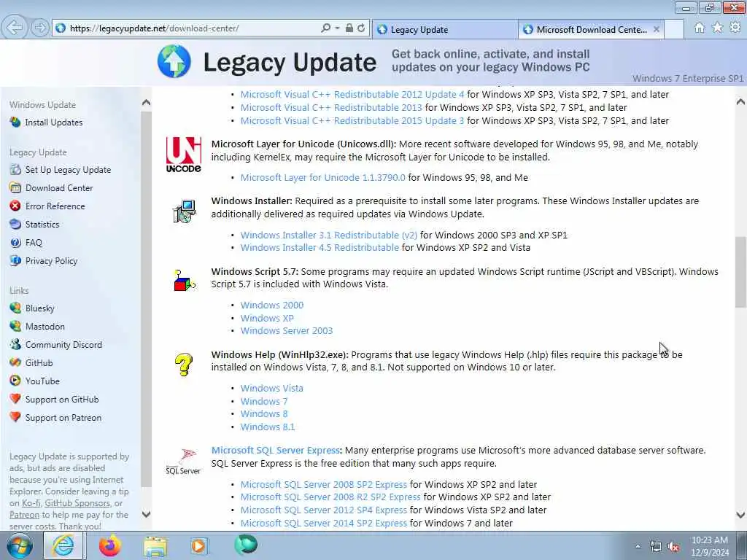Click the Mastodon sidebar icon
Viewport: 747px width, 560px height.
[x=15, y=326]
